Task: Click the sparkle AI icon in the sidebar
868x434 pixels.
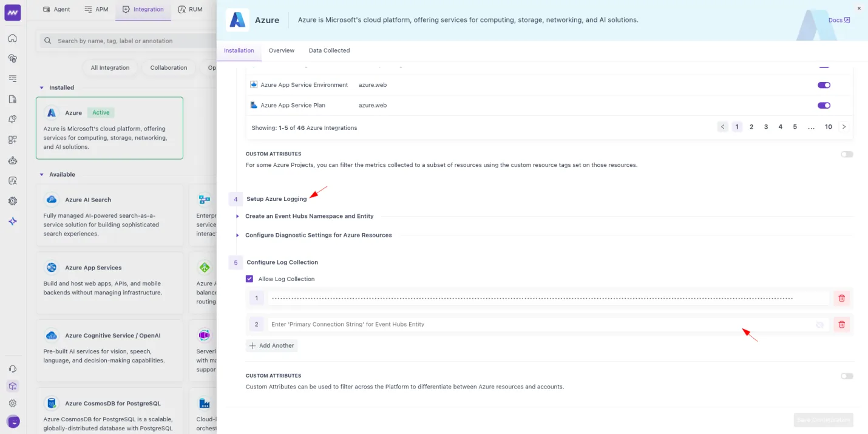Action: point(13,222)
